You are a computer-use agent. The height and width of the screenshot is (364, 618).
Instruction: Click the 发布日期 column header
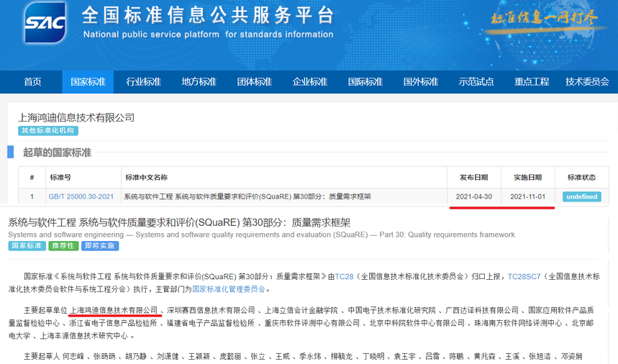(473, 178)
